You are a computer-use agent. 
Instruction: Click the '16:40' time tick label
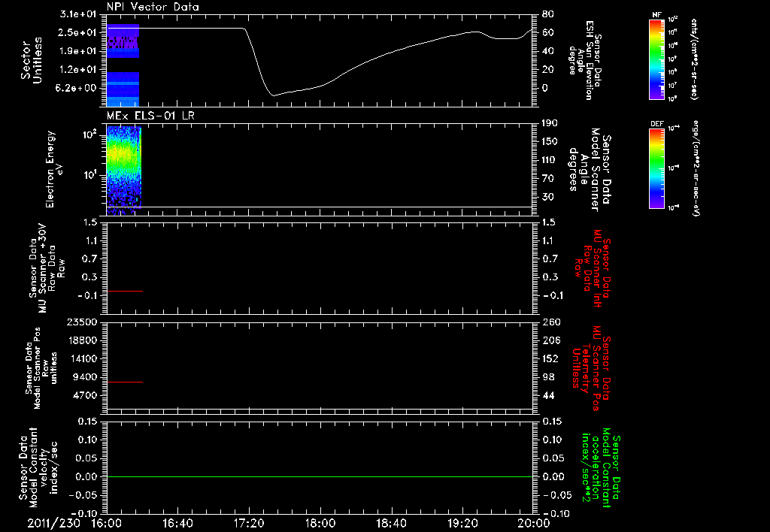(x=177, y=523)
